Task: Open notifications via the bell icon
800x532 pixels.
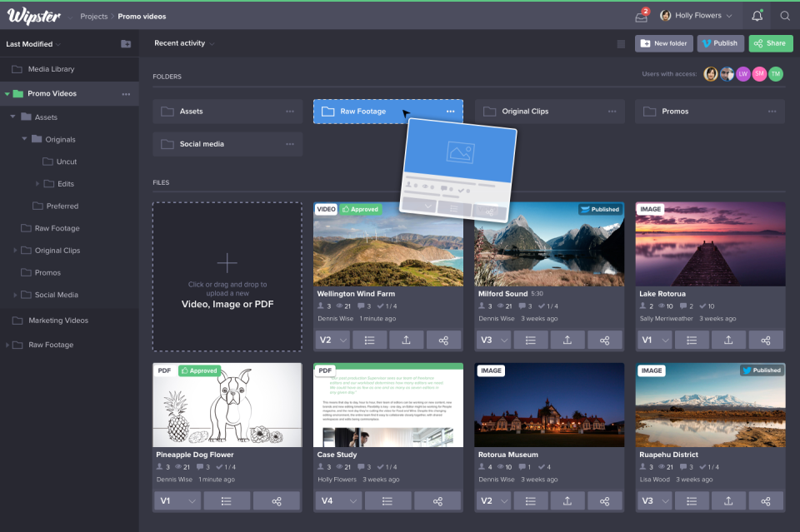Action: [x=757, y=15]
